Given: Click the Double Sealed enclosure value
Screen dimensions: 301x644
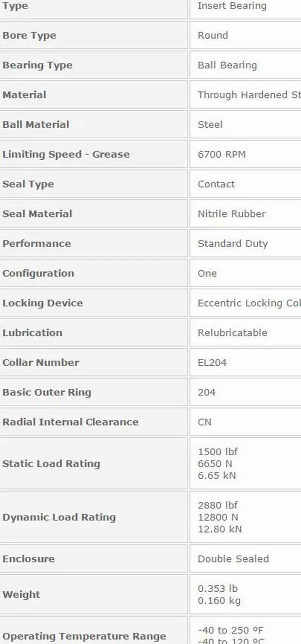Looking at the screenshot, I should (233, 559).
